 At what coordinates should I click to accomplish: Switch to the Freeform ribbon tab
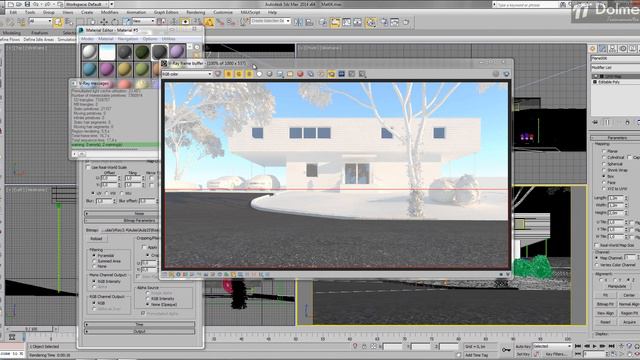[x=40, y=33]
